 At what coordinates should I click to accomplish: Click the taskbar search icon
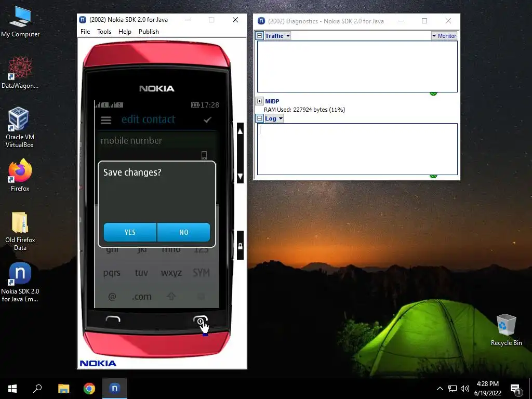37,389
